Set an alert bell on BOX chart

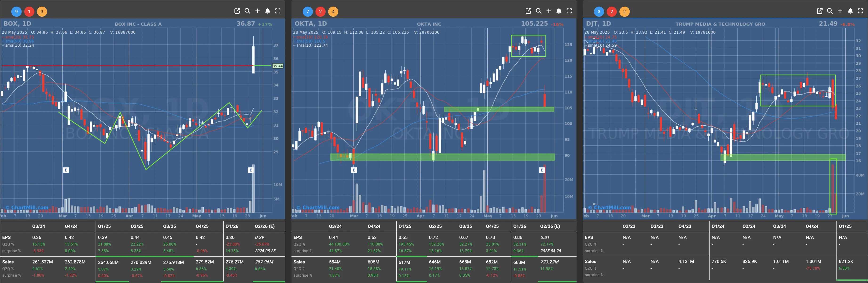tap(267, 11)
